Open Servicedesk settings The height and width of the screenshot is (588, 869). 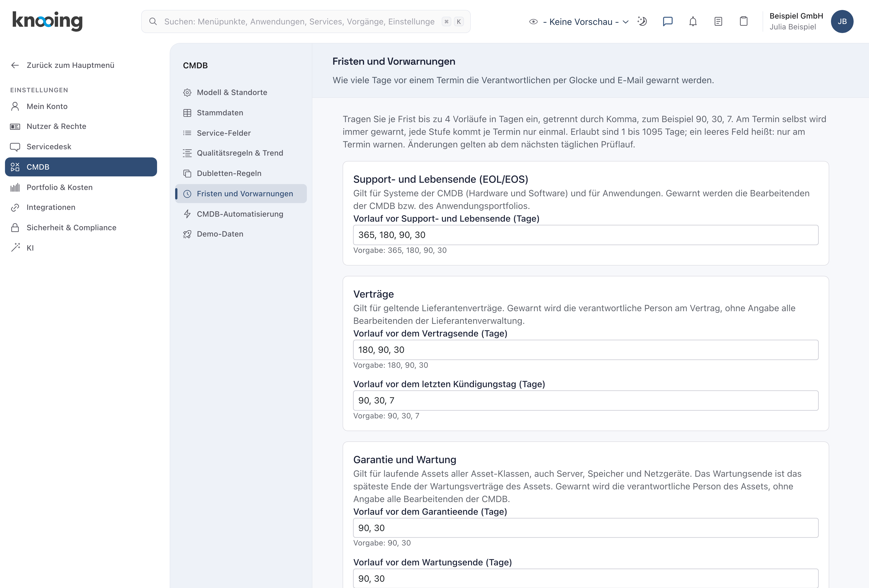[81, 147]
